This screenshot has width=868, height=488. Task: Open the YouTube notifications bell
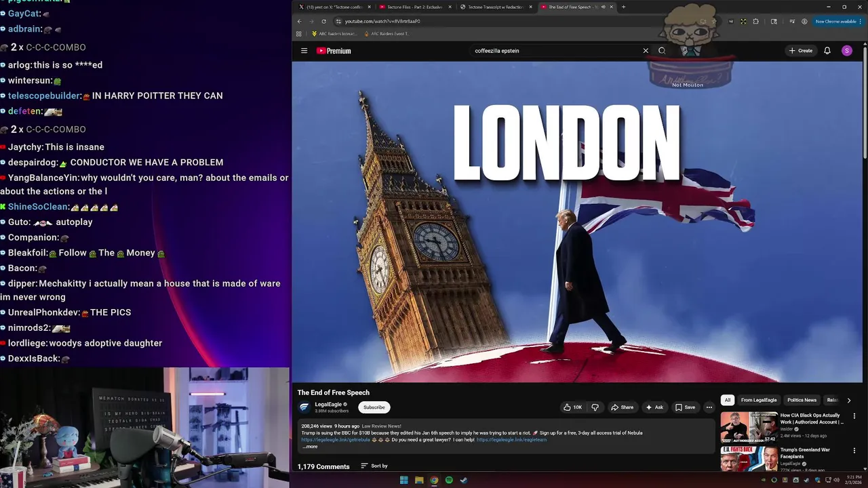827,51
